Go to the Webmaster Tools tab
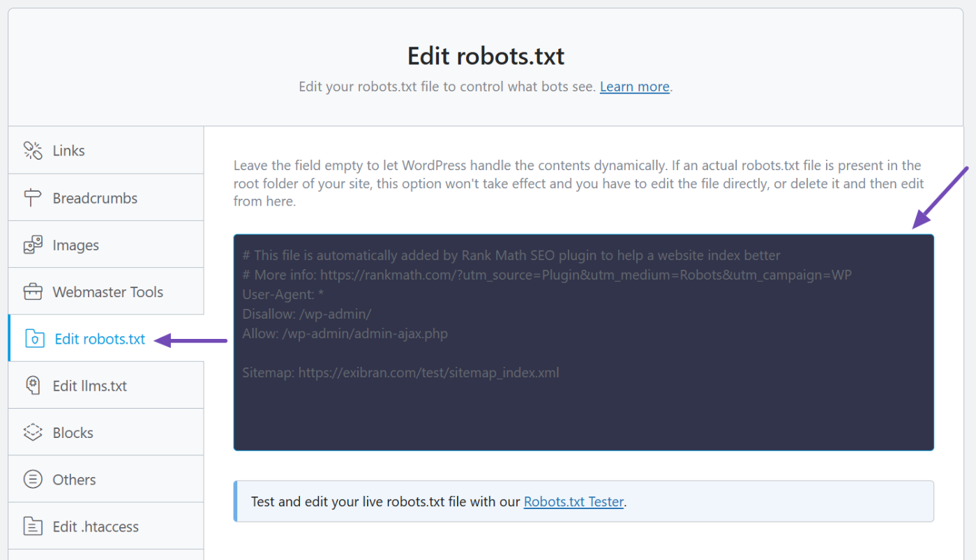Screen dimensions: 976x560 [x=106, y=291]
